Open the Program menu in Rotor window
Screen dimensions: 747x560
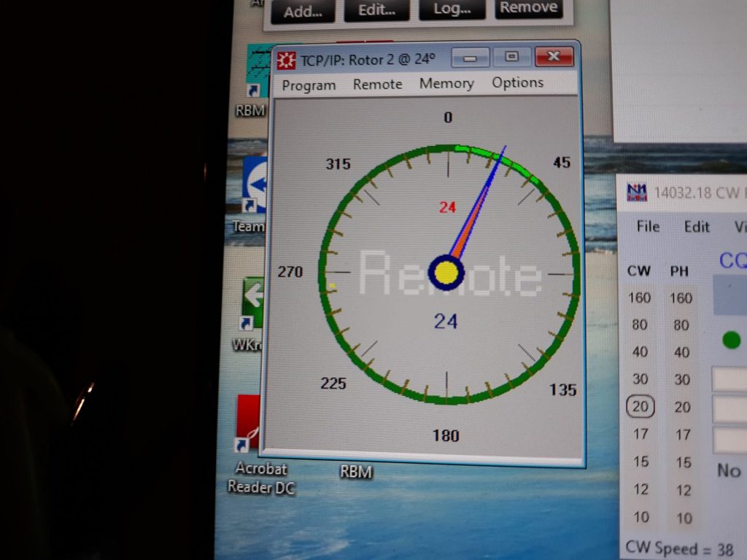pyautogui.click(x=309, y=85)
